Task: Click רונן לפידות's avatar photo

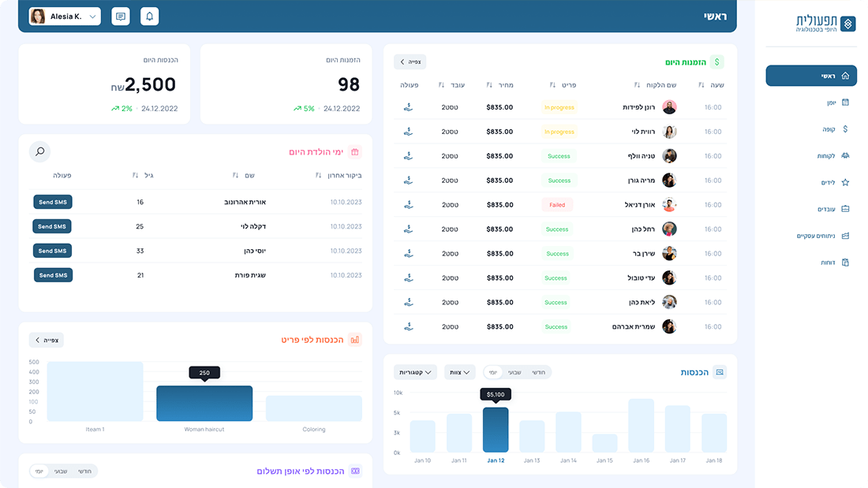Action: [669, 107]
